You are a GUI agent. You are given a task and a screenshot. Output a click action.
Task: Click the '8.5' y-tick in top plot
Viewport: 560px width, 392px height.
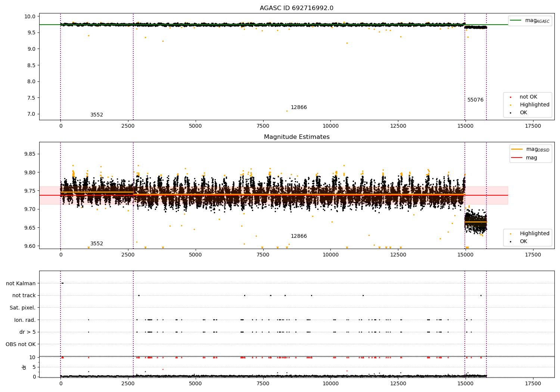[x=32, y=65]
